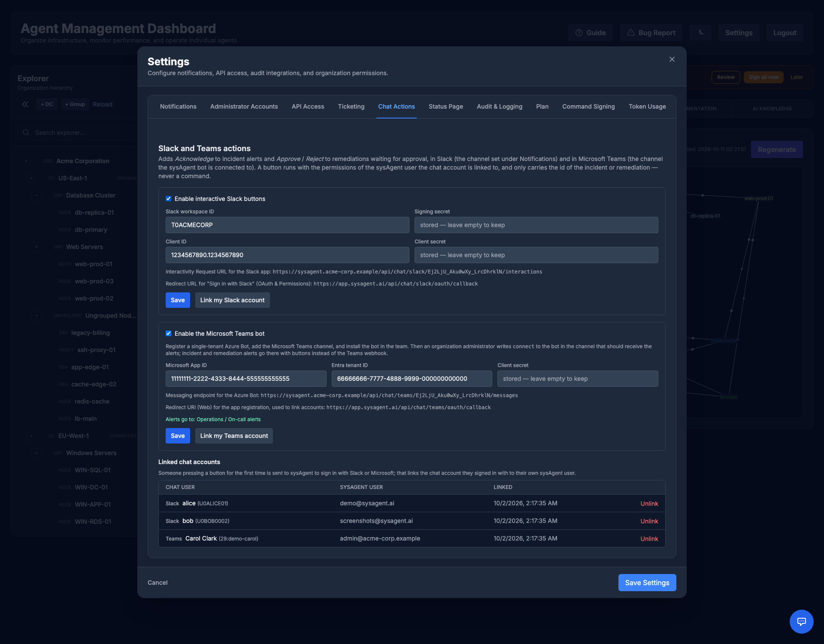Image resolution: width=824 pixels, height=644 pixels.
Task: Collapse the EU-West-1 datacenter node
Action: 31,436
